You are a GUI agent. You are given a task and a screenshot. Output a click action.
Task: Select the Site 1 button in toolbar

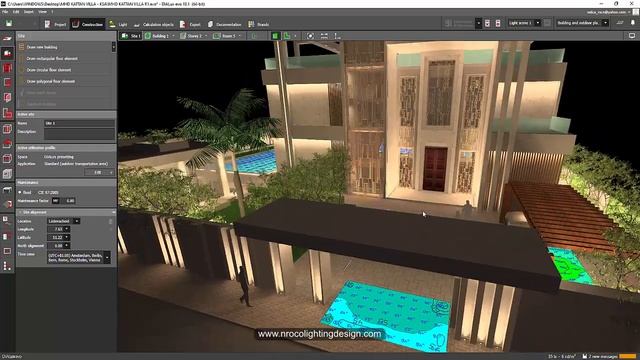(x=131, y=36)
